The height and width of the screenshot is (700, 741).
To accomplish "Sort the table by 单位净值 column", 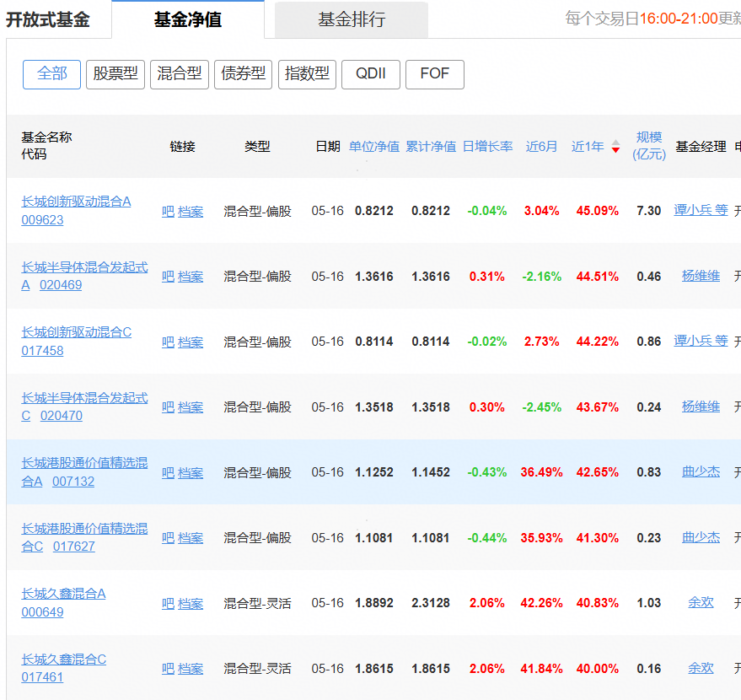I will 373,146.
